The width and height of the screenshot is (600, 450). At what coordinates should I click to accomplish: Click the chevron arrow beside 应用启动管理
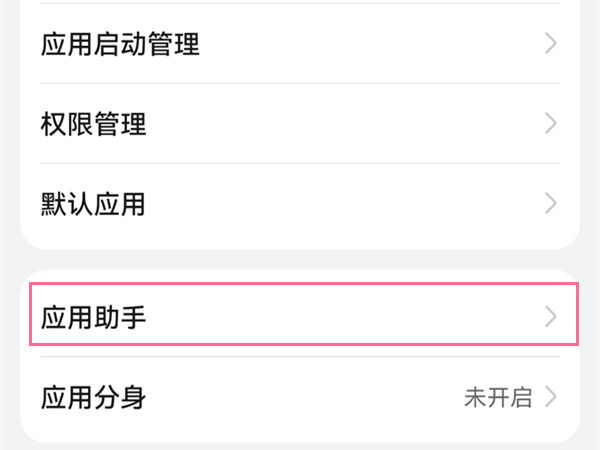pyautogui.click(x=550, y=44)
